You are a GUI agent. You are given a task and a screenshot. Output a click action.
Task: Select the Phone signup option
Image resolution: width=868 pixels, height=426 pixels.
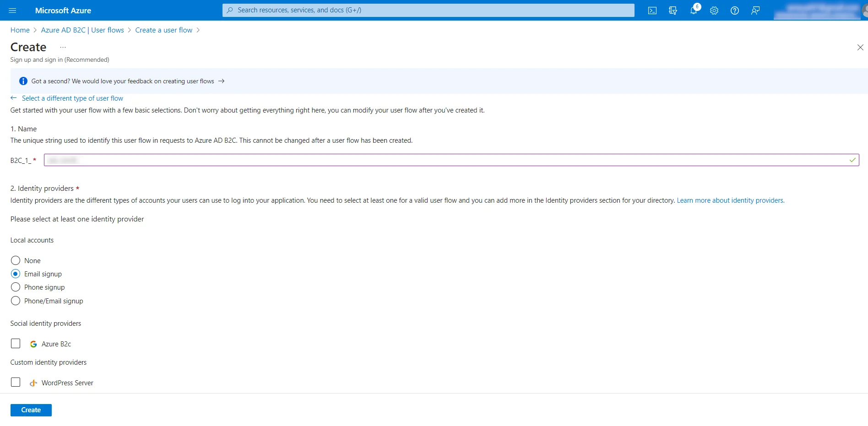[16, 287]
